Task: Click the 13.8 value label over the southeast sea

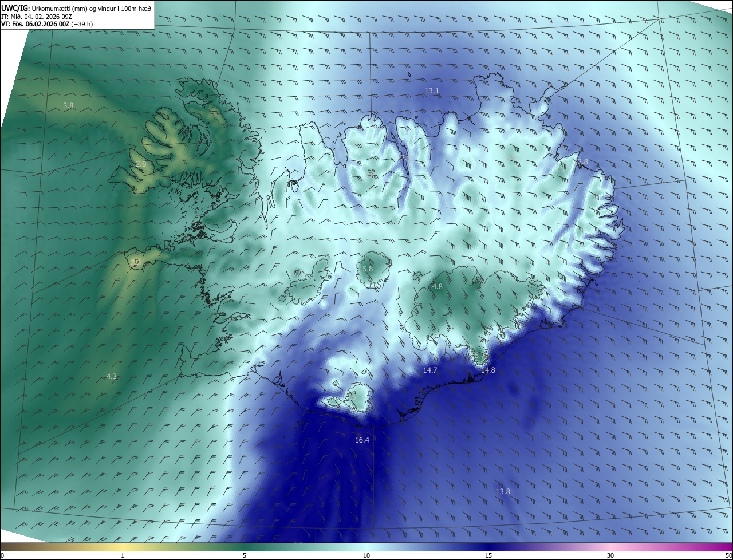Action: coord(503,491)
